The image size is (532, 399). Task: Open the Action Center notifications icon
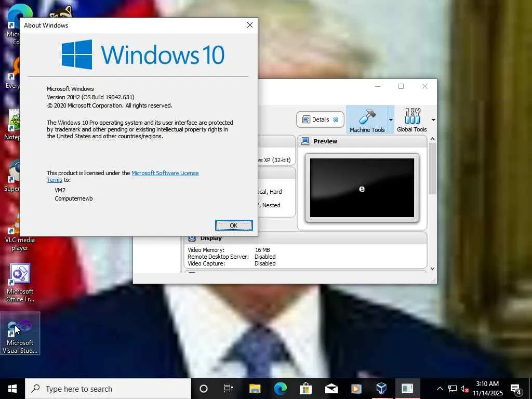[516, 389]
